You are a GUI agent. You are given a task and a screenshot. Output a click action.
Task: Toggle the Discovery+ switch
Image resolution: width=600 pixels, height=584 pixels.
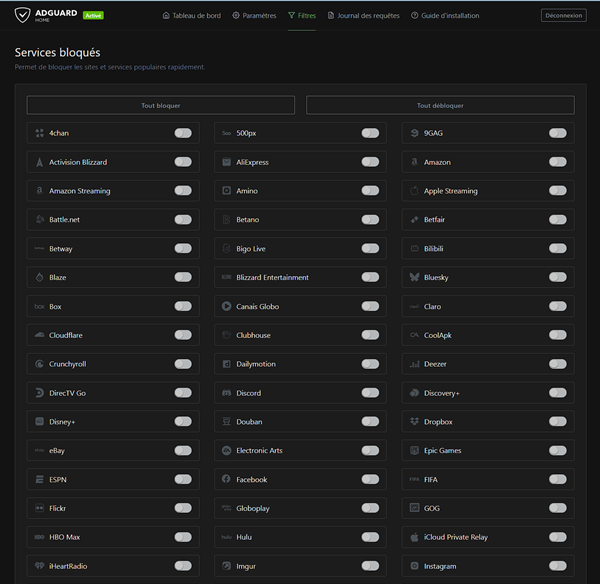pos(558,393)
